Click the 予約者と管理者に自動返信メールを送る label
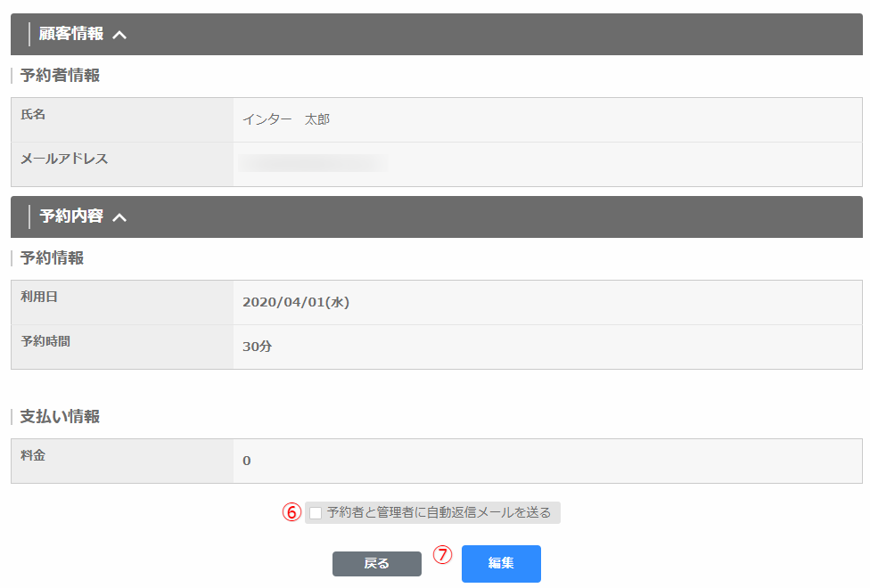Image resolution: width=870 pixels, height=588 pixels. coord(439,512)
